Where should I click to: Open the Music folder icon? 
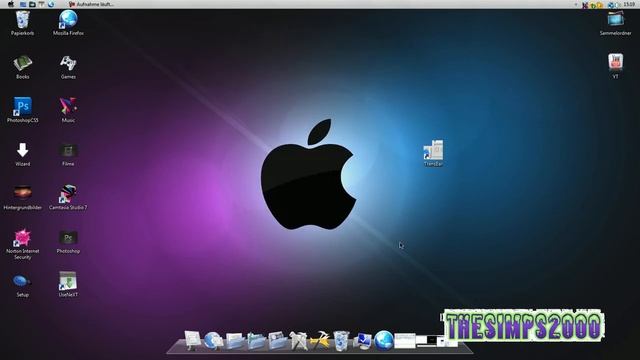[x=68, y=106]
